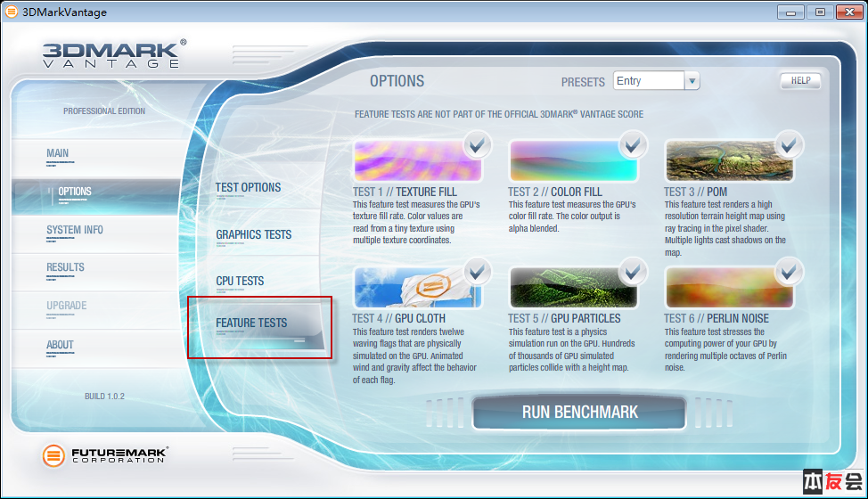Open the Presets dropdown arrow
868x499 pixels.
(692, 81)
